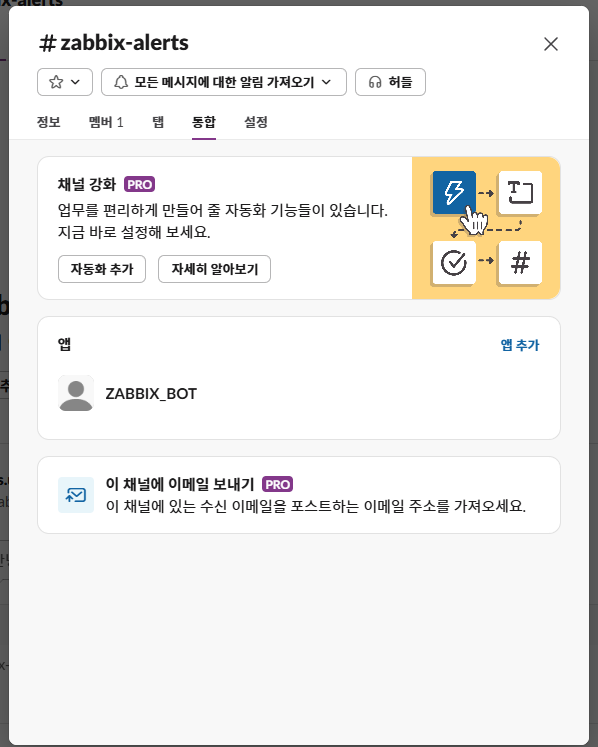
Task: Select the ZABBIX_BOT app name
Action: pos(151,394)
